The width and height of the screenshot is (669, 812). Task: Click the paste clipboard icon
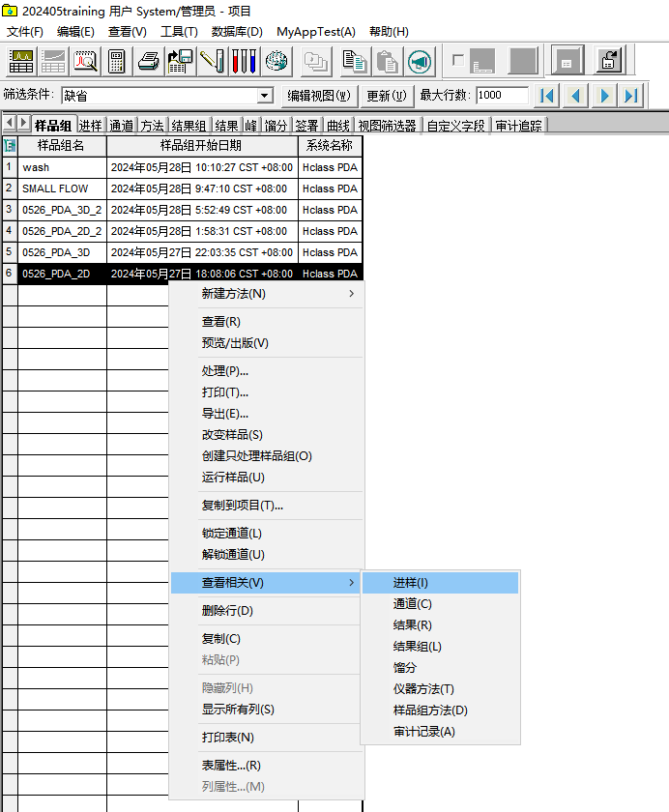tap(387, 61)
